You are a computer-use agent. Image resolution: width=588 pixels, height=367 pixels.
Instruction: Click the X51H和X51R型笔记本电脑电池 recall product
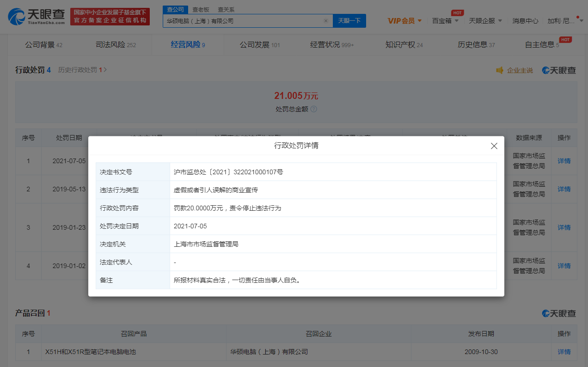click(x=91, y=352)
